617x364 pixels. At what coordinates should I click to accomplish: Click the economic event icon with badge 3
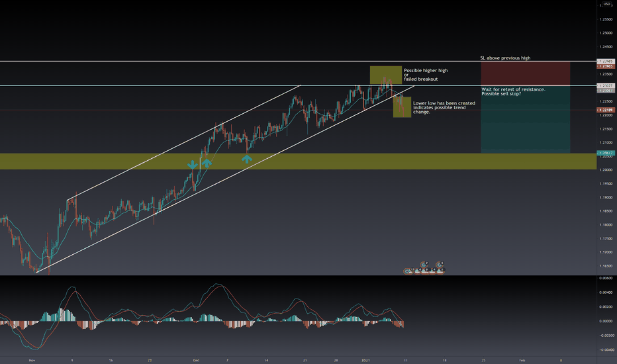pyautogui.click(x=440, y=265)
